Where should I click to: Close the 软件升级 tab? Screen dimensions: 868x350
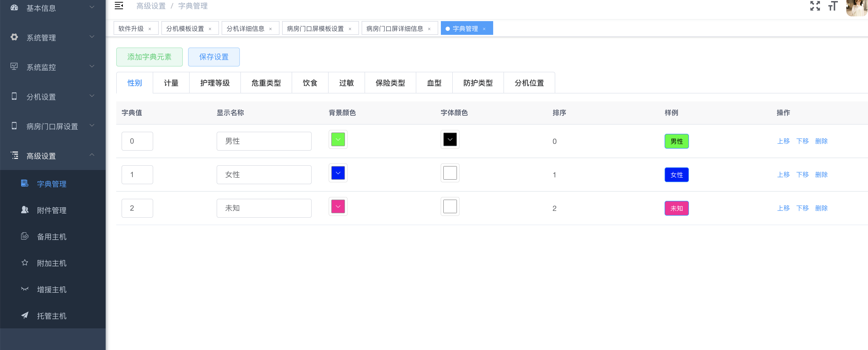[150, 29]
